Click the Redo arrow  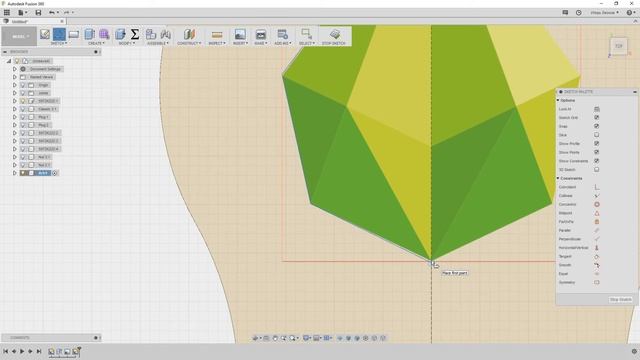[x=67, y=13]
